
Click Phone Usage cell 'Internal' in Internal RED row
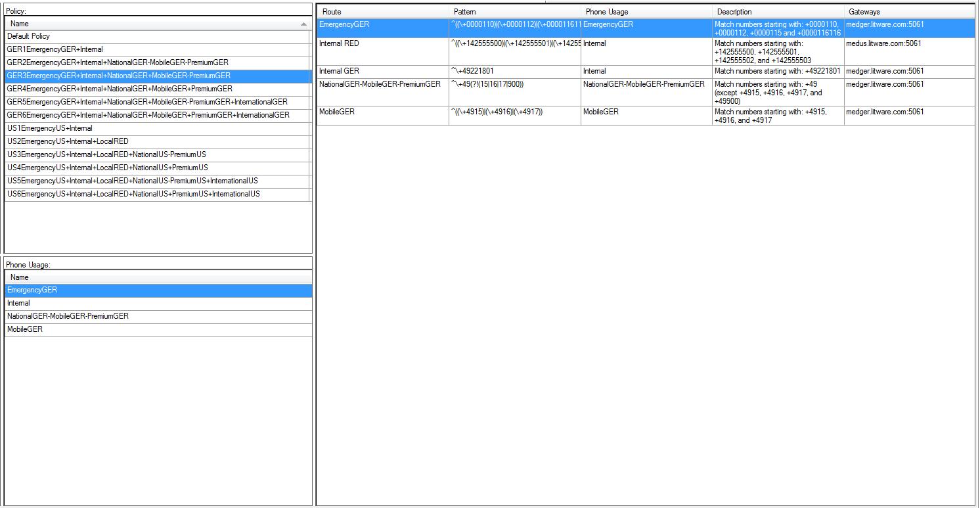coord(646,52)
